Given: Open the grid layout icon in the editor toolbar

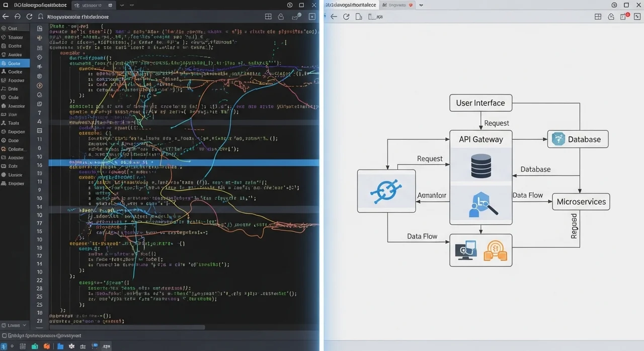Looking at the screenshot, I should click(x=268, y=17).
